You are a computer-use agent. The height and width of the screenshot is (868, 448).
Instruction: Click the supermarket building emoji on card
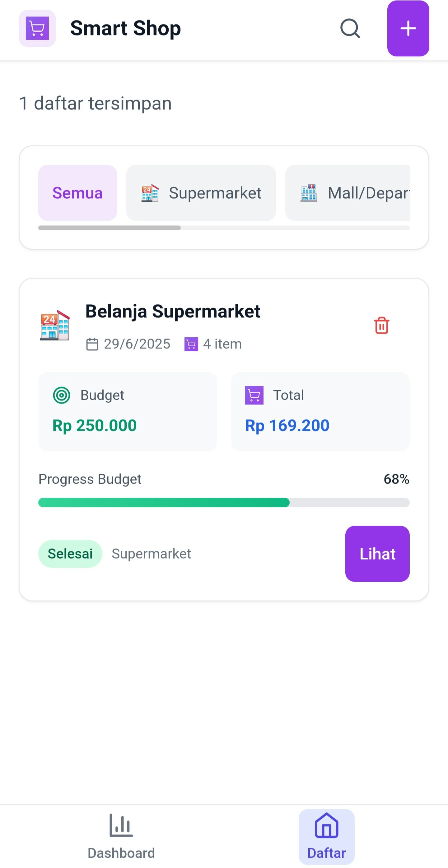pos(55,325)
